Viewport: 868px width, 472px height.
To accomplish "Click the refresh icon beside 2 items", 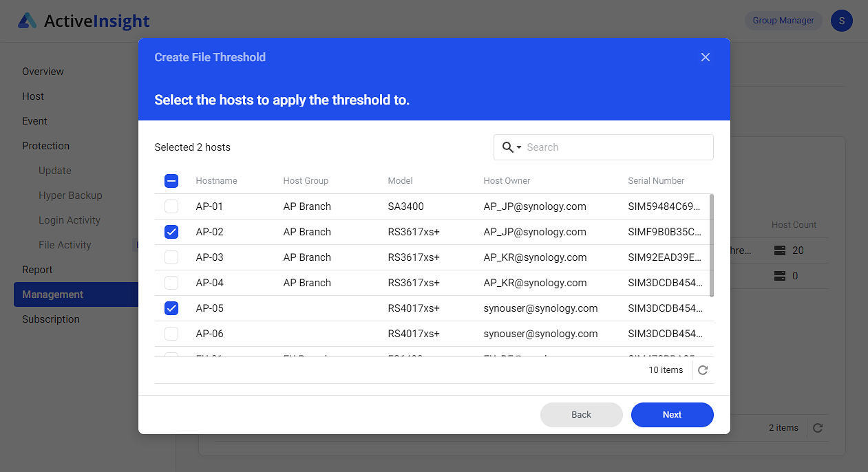I will pyautogui.click(x=817, y=427).
